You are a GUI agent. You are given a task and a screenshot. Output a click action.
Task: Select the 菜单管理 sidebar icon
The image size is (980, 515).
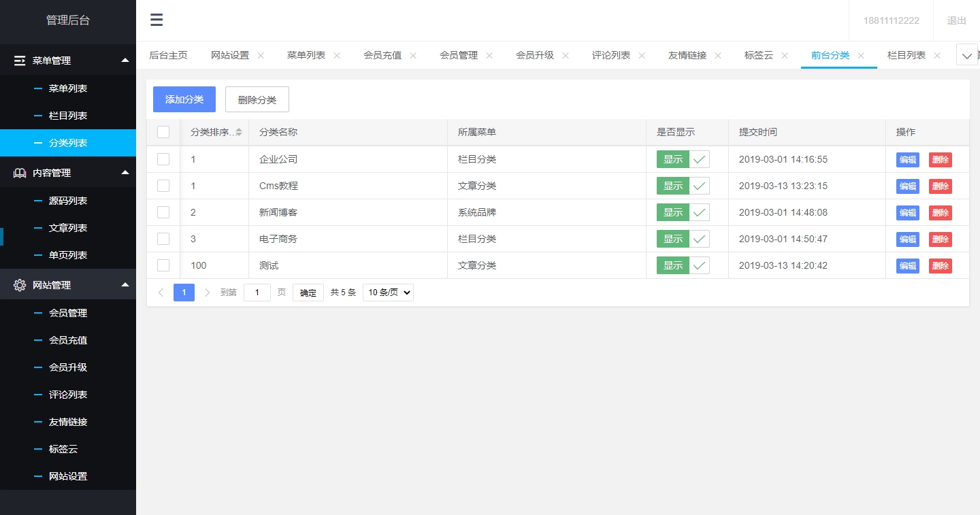(x=19, y=60)
